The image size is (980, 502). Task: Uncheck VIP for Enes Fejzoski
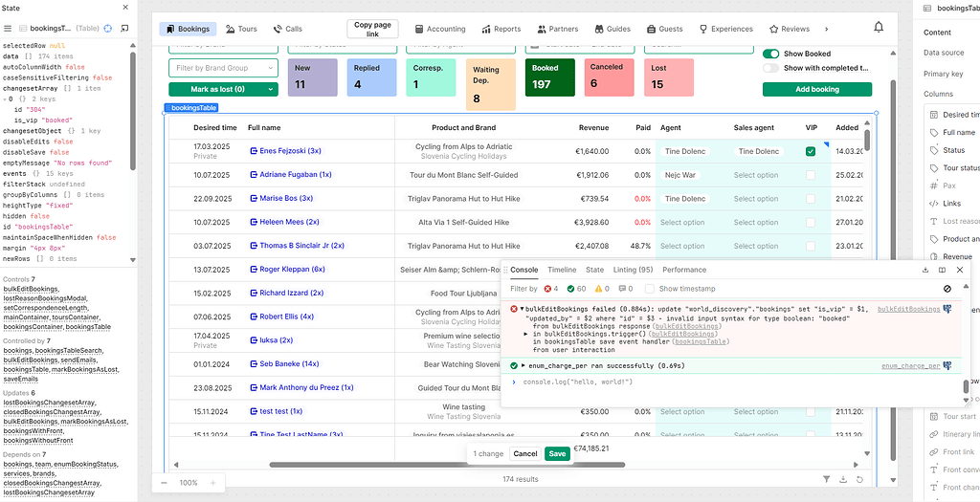[811, 151]
